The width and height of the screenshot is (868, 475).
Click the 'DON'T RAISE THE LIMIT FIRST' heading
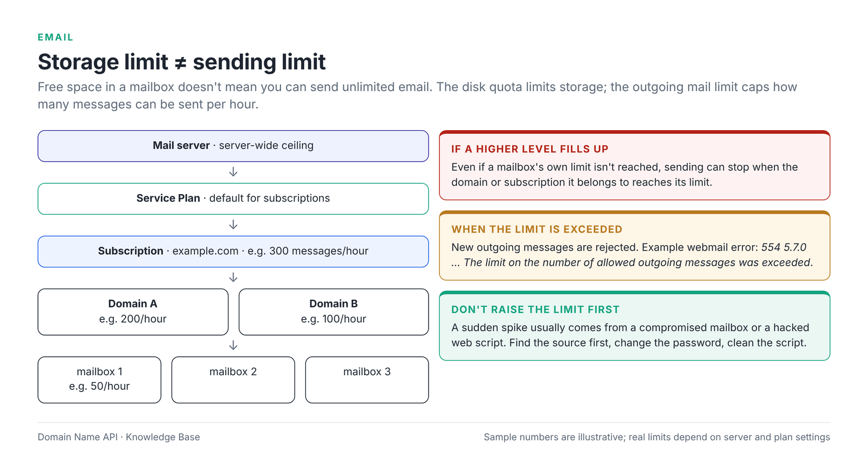(x=535, y=310)
